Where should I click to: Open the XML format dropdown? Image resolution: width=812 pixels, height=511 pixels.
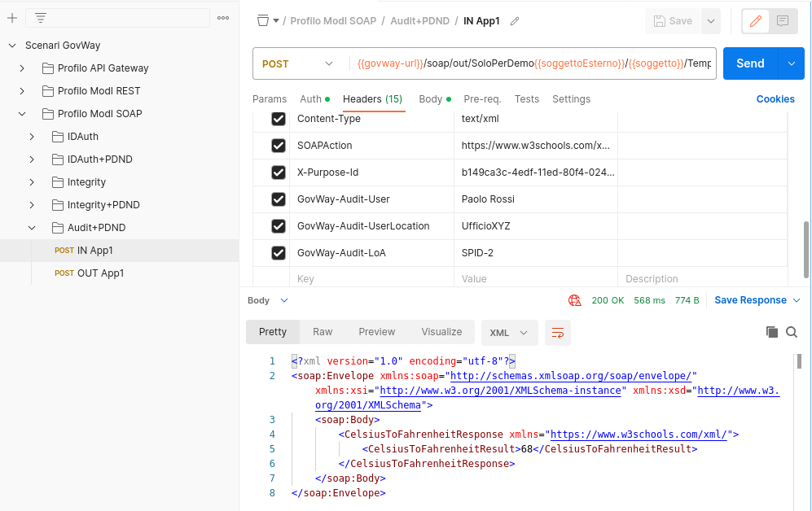coord(509,333)
